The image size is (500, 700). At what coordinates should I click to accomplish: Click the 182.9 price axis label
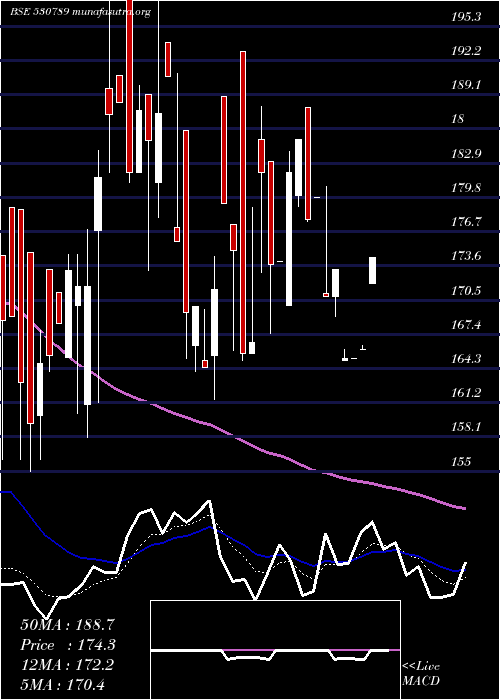pos(466,154)
